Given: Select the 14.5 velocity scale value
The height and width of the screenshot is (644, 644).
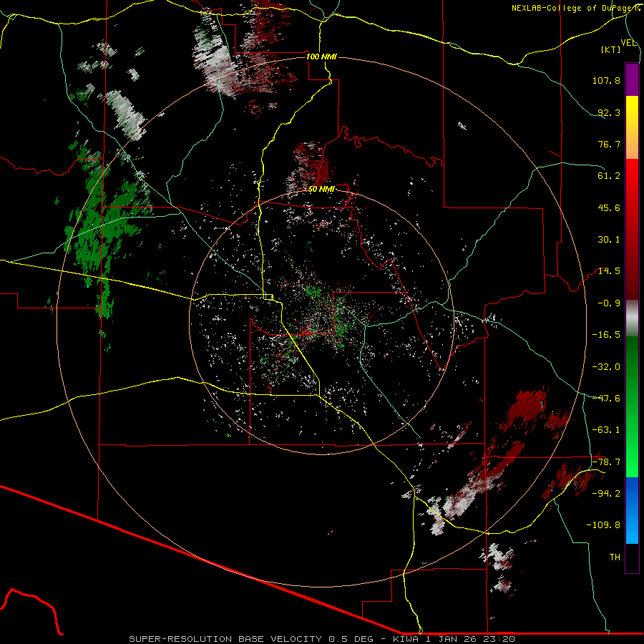Looking at the screenshot, I should 609,271.
